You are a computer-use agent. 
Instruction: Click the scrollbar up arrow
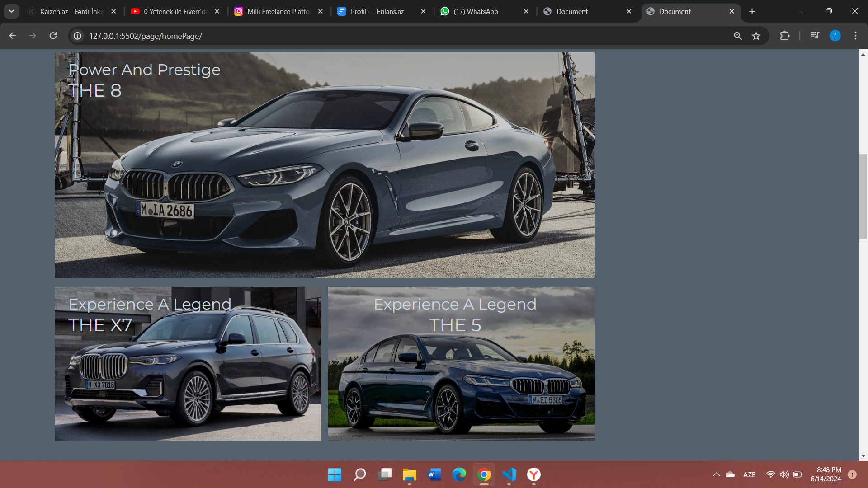pos(863,54)
